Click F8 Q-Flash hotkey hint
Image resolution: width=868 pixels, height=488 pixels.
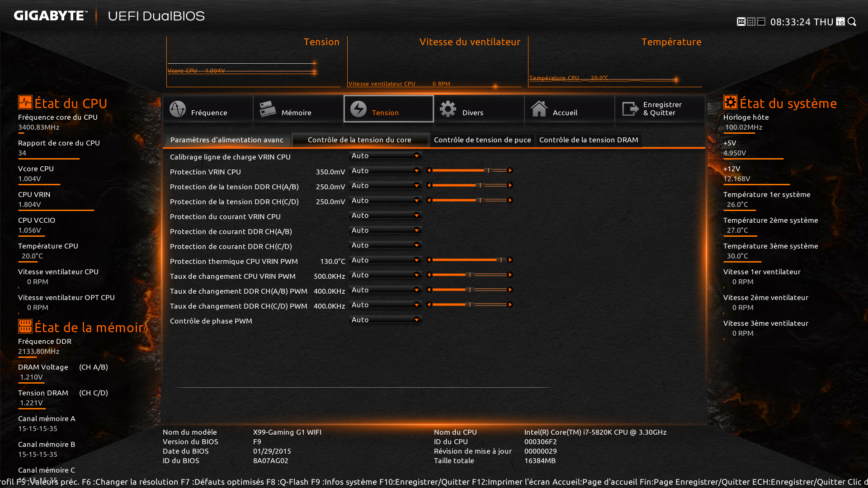pos(287,482)
